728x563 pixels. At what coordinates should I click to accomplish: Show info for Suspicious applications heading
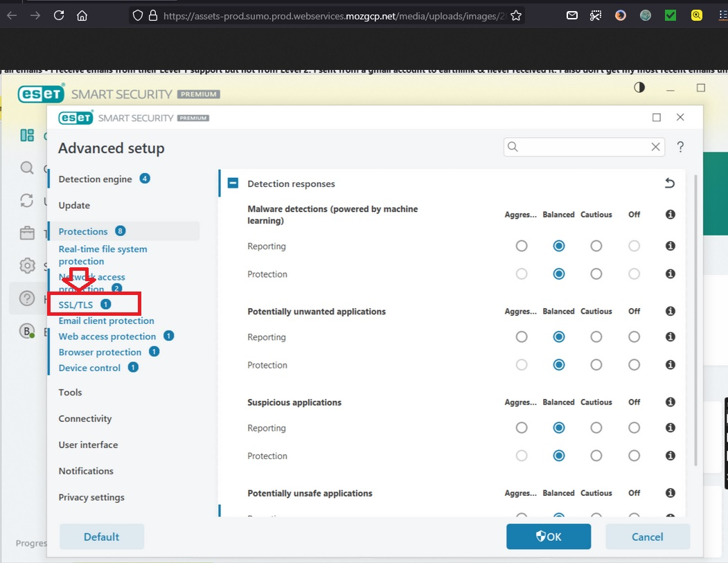click(670, 402)
